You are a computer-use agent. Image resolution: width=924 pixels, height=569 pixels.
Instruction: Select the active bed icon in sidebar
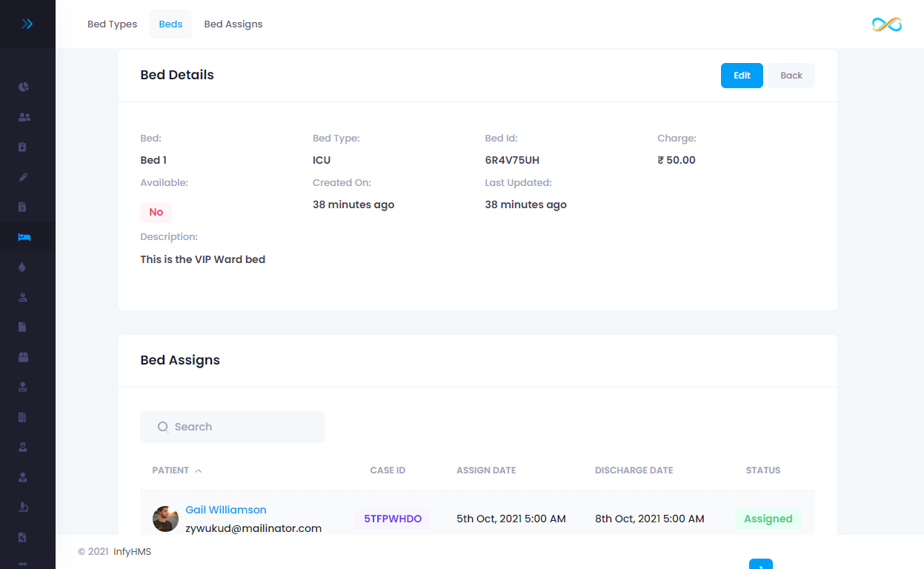pyautogui.click(x=24, y=237)
